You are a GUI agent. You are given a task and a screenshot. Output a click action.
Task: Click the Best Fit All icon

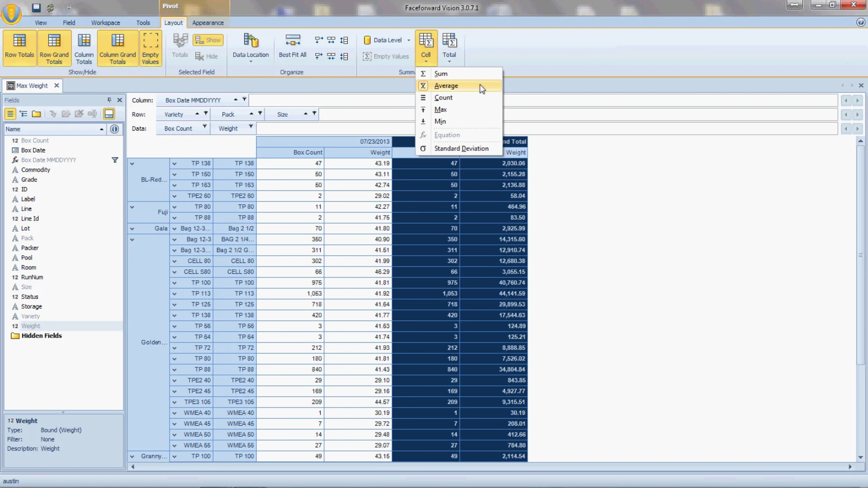(x=292, y=47)
